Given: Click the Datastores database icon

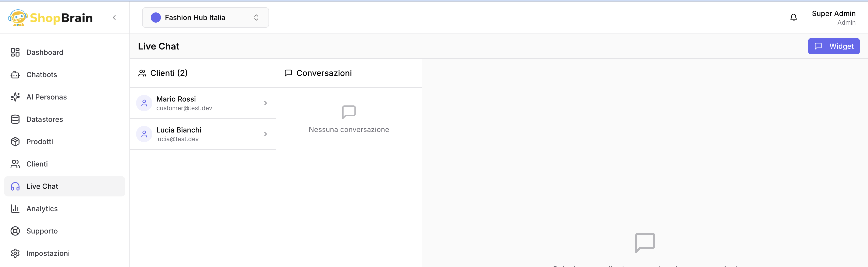Looking at the screenshot, I should [x=15, y=119].
